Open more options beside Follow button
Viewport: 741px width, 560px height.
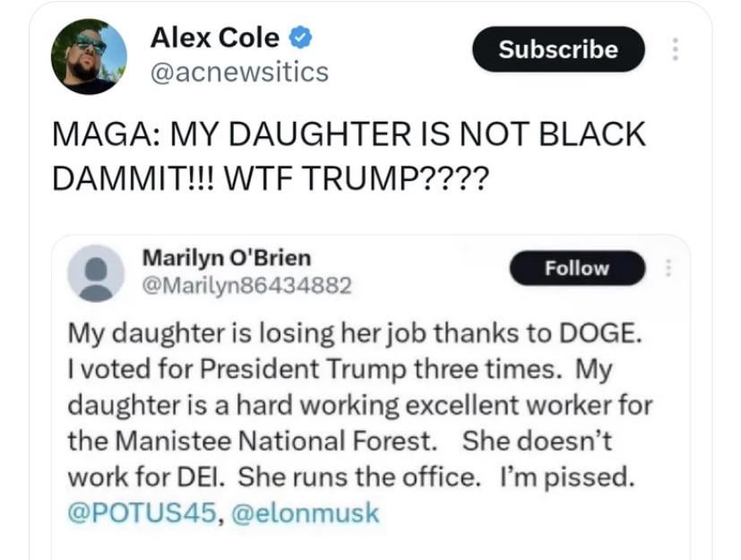pyautogui.click(x=666, y=268)
